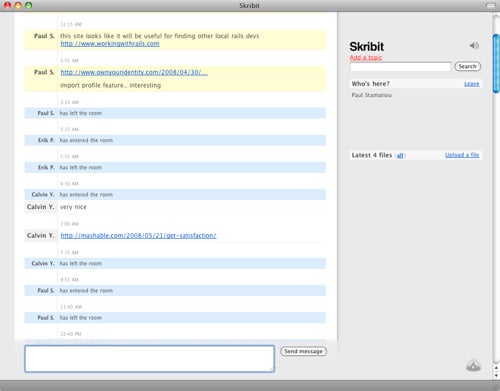Focus the message text box
The image size is (500, 391).
tap(150, 359)
